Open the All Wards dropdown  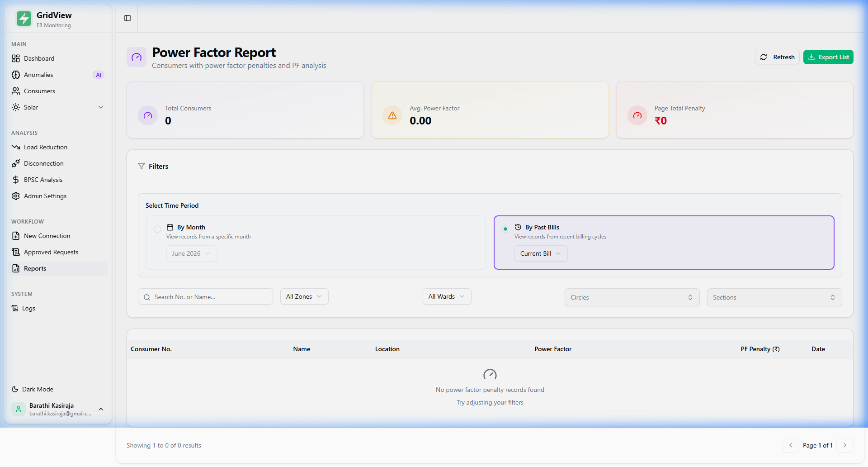point(447,296)
